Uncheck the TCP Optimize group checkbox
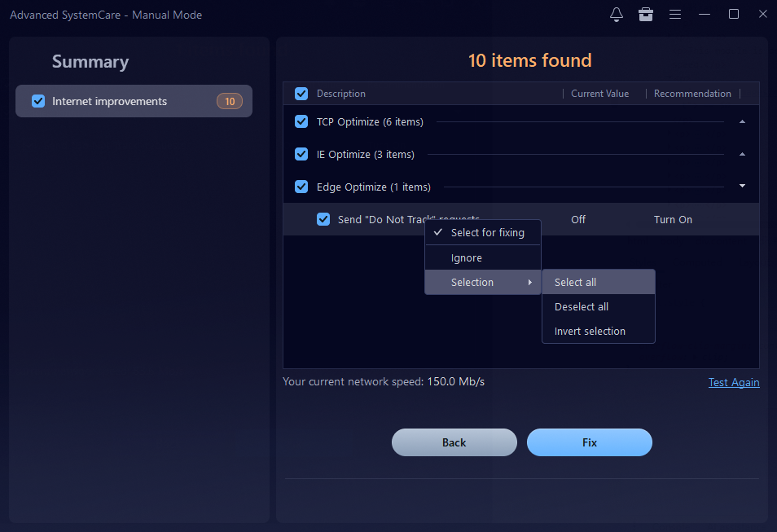Viewport: 777px width, 532px height. point(301,121)
